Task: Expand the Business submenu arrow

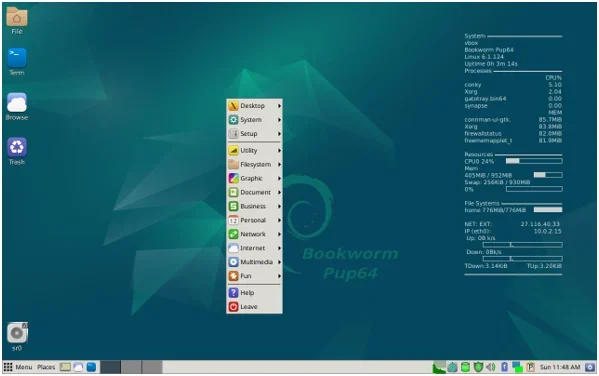Action: pos(279,206)
